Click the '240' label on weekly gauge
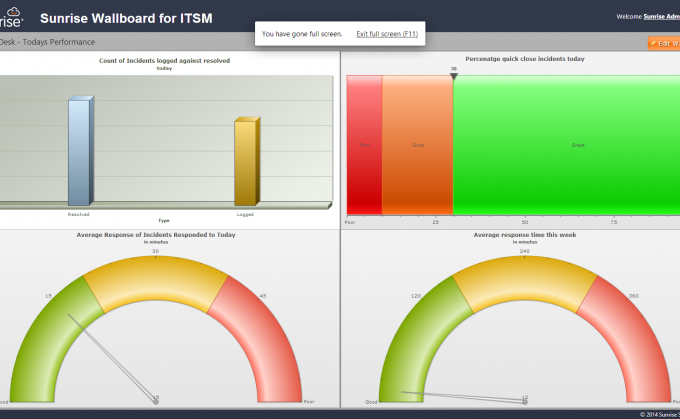680x419 pixels. click(525, 251)
